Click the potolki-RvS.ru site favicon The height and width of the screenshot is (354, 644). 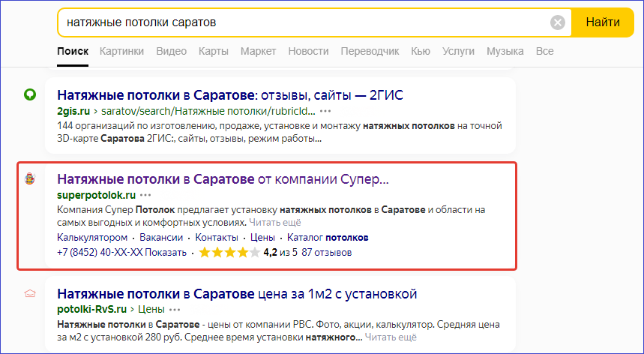click(x=30, y=293)
